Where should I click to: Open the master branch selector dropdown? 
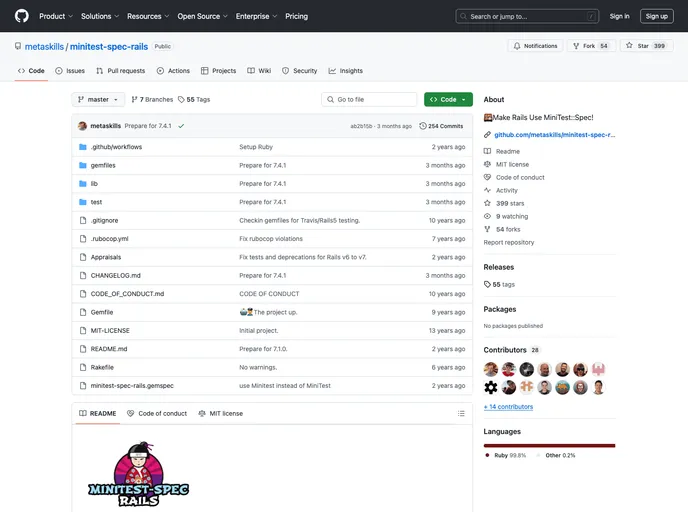click(x=98, y=100)
